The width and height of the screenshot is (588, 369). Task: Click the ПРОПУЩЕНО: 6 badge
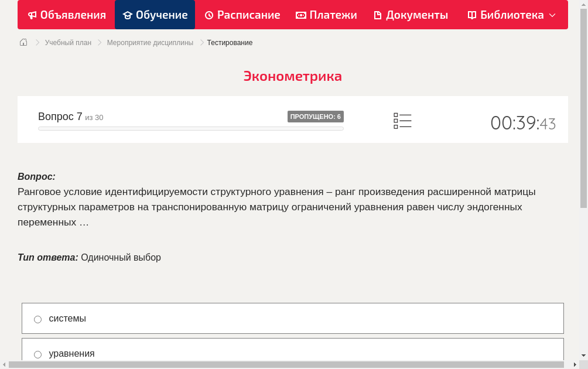316,116
